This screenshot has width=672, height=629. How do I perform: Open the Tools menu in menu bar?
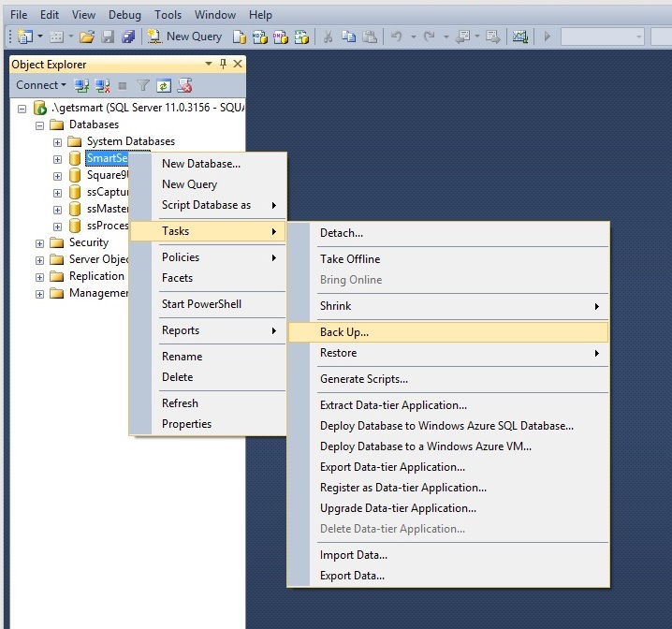[x=168, y=15]
